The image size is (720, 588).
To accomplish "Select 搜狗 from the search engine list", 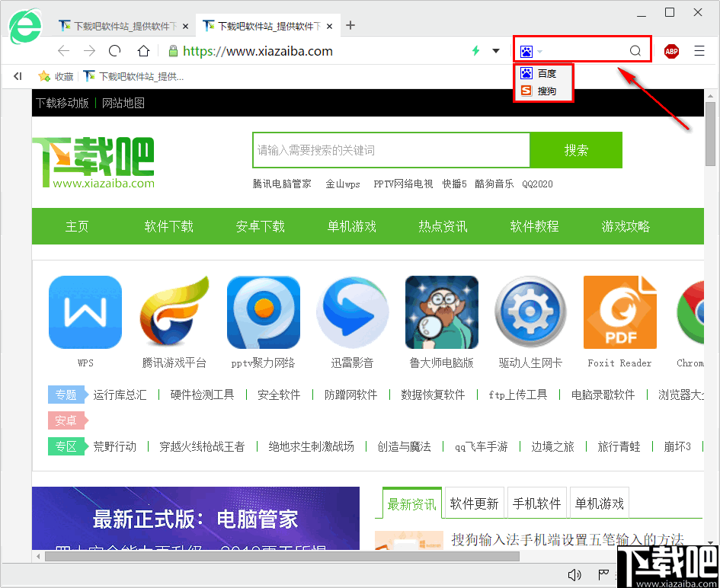I will point(542,90).
